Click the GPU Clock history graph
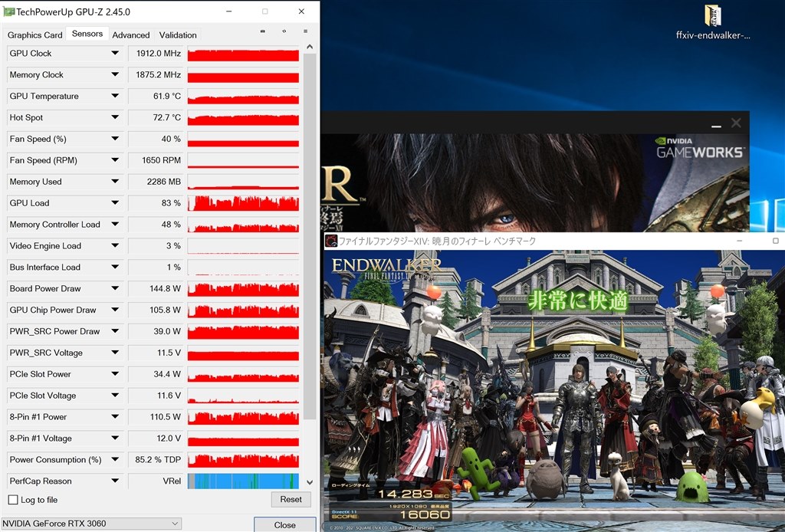This screenshot has width=785, height=532. (x=243, y=54)
